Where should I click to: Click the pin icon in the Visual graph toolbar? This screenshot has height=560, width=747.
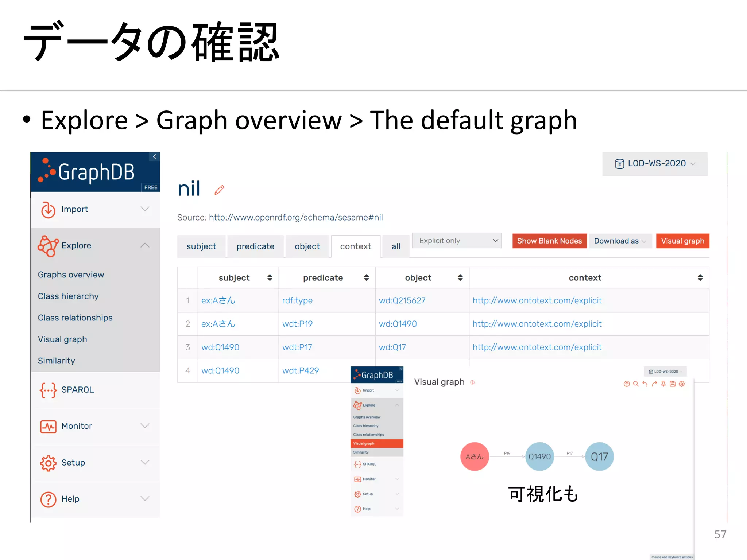coord(663,384)
